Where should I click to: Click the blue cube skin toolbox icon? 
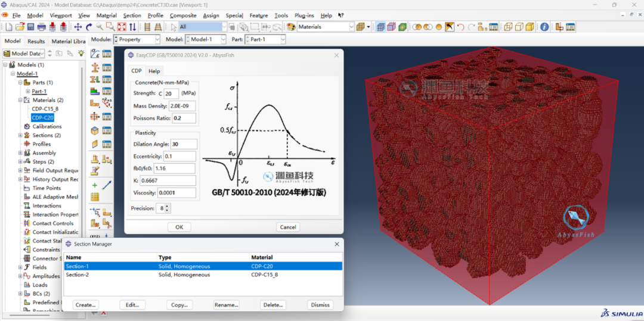point(95,131)
